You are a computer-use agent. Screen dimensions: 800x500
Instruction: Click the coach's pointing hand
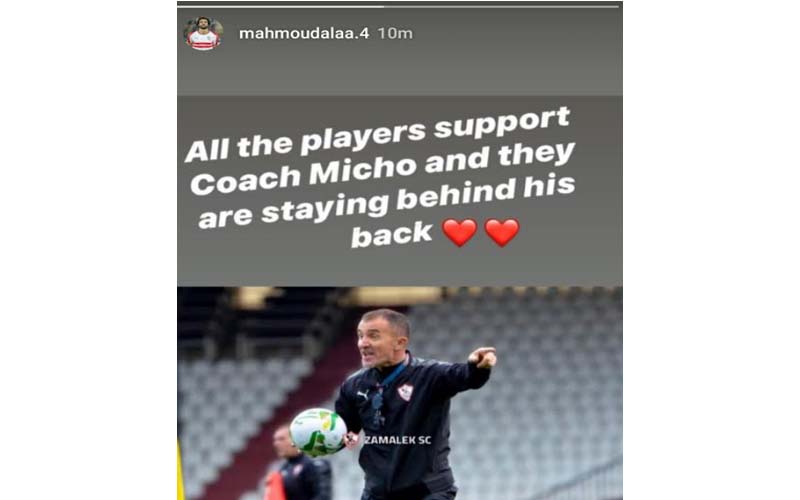point(482,357)
